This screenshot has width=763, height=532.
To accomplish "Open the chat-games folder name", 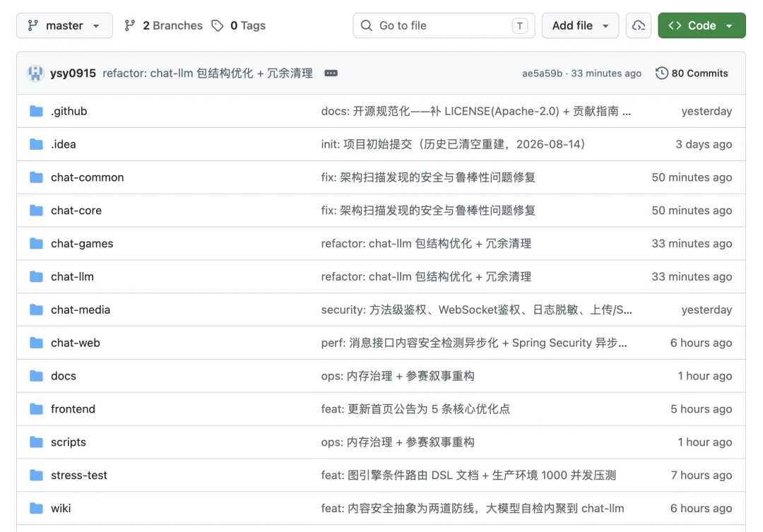I will click(x=82, y=243).
